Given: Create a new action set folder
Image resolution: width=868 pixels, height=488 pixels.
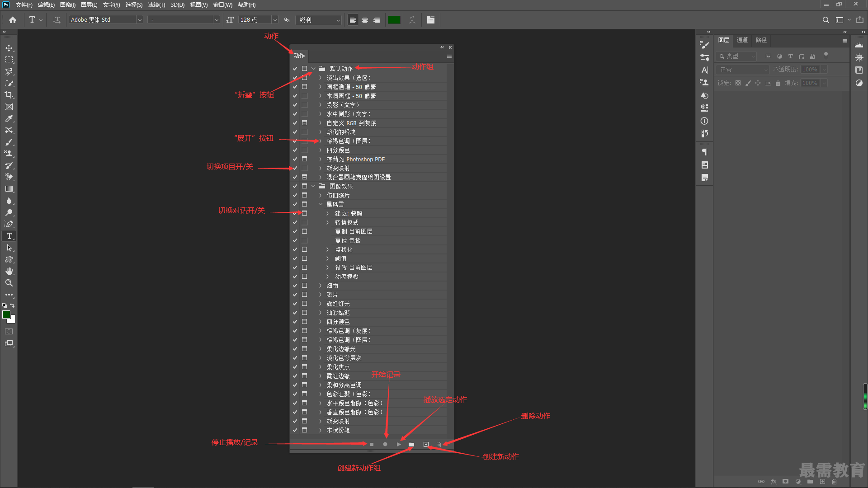Looking at the screenshot, I should [411, 445].
